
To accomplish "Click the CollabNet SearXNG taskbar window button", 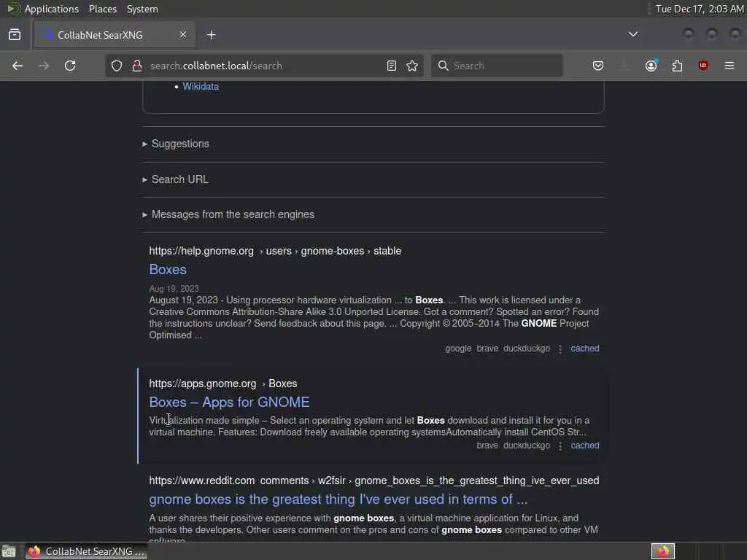I will [88, 551].
